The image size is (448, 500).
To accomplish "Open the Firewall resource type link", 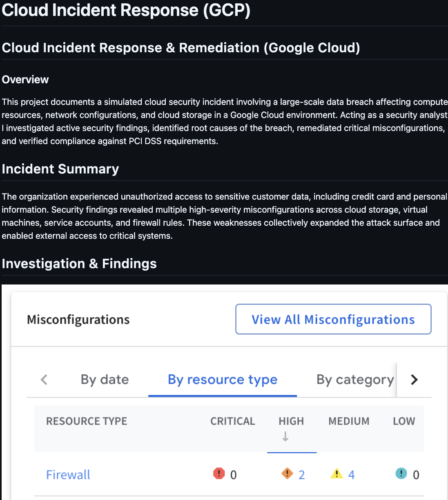I will click(x=68, y=475).
